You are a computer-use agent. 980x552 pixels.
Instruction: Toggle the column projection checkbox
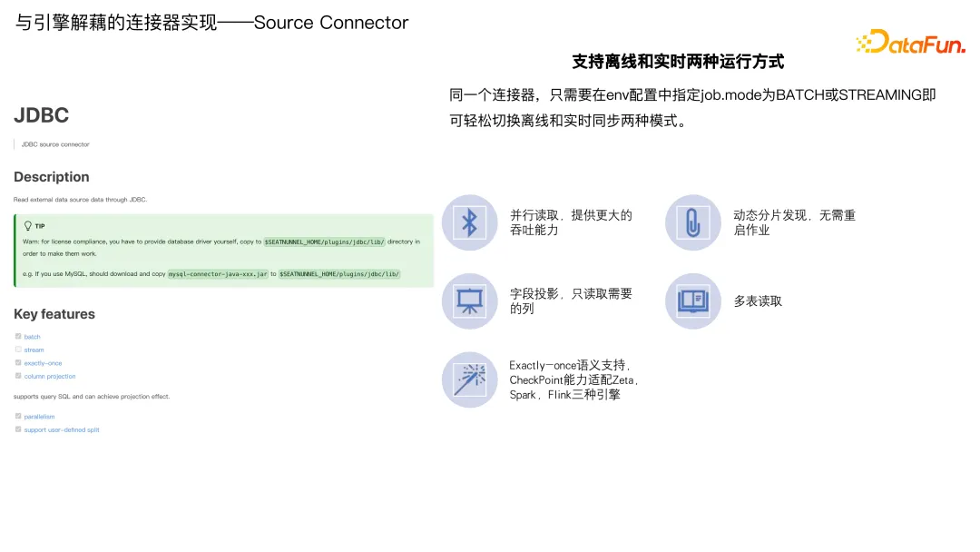(18, 376)
